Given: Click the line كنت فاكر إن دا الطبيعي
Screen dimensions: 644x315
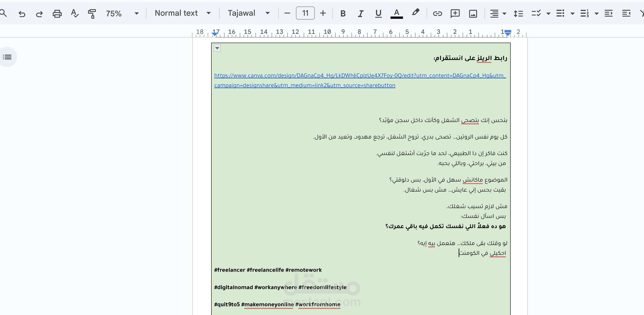Looking at the screenshot, I should (442, 153).
